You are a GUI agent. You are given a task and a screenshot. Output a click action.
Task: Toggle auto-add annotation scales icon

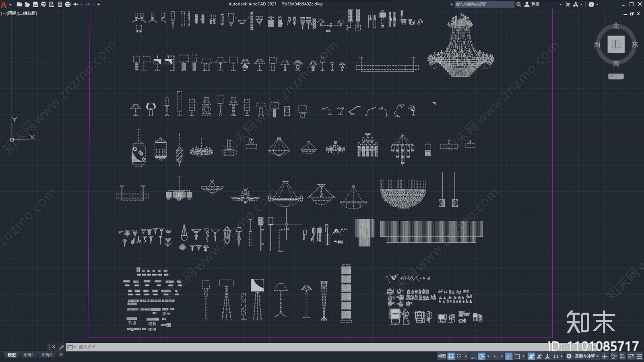point(539,356)
